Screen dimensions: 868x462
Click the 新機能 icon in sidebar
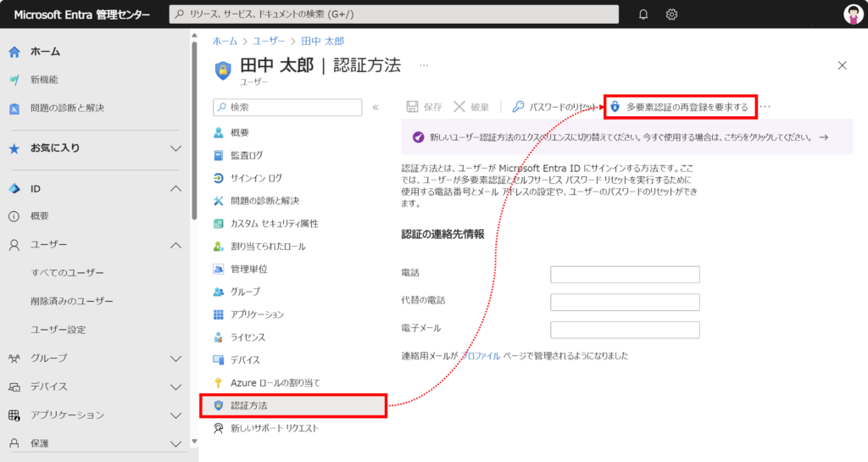point(14,81)
